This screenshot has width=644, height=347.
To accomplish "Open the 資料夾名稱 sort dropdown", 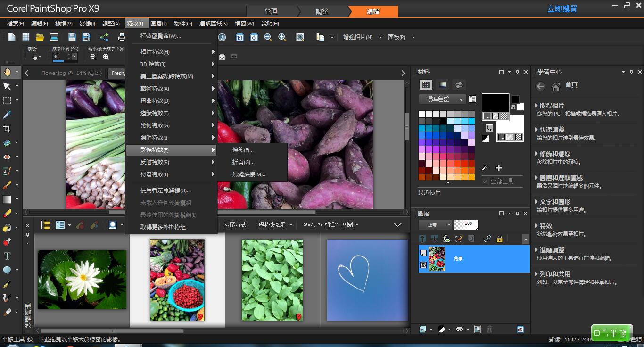I will coord(275,225).
